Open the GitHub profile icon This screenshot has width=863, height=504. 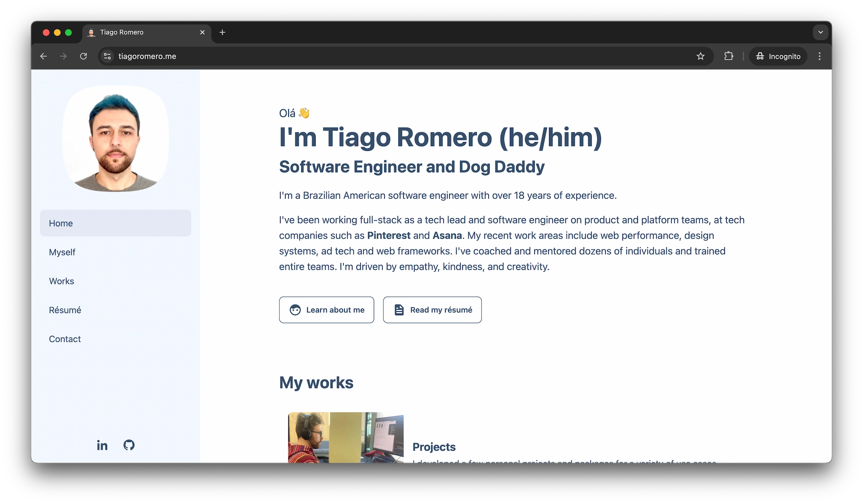(x=129, y=445)
